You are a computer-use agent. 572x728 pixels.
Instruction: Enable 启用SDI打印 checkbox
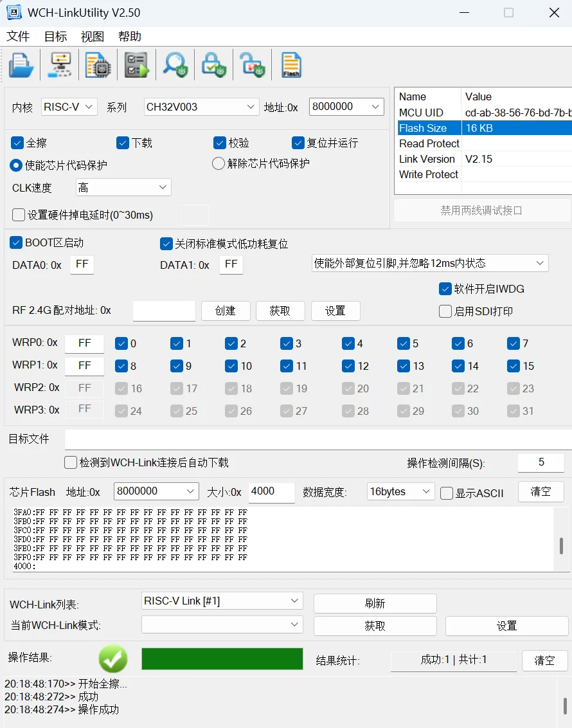445,311
